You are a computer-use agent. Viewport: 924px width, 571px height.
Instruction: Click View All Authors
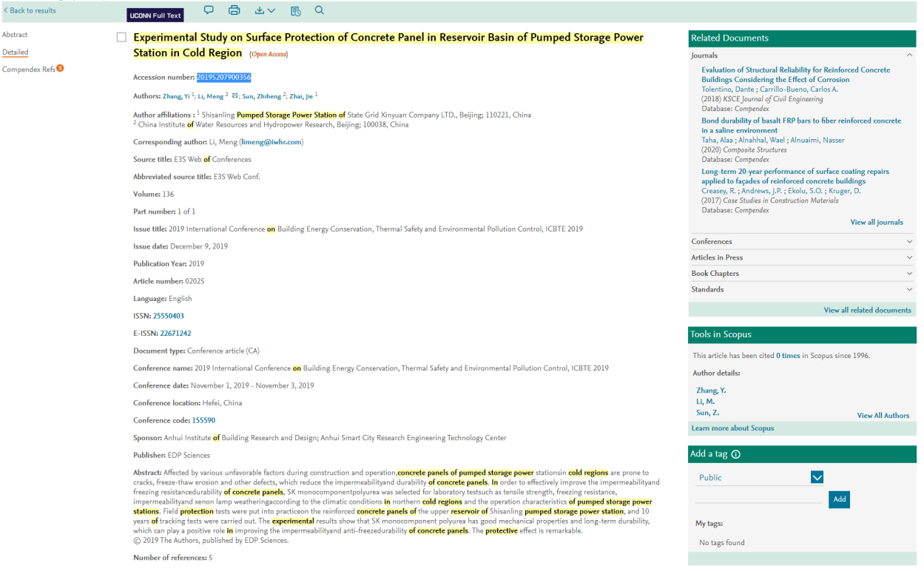pos(883,416)
